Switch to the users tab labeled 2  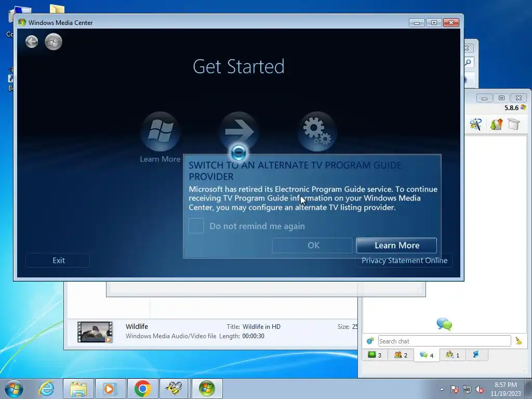point(401,355)
